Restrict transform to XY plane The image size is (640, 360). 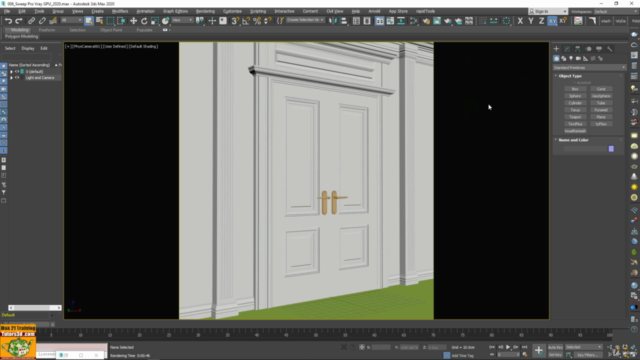point(552,21)
